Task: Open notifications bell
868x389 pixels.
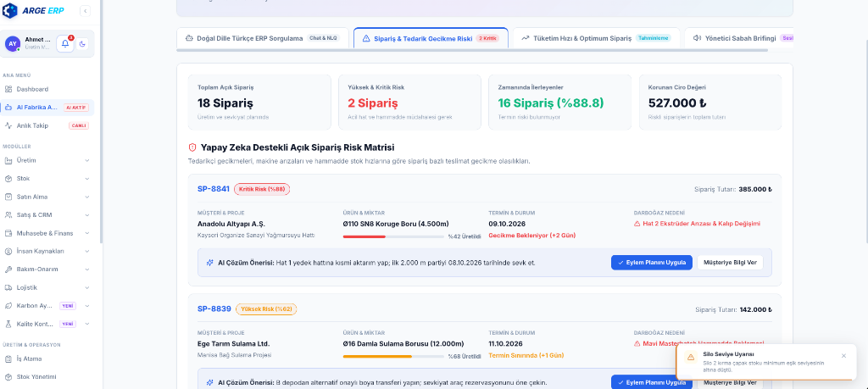Action: [65, 44]
